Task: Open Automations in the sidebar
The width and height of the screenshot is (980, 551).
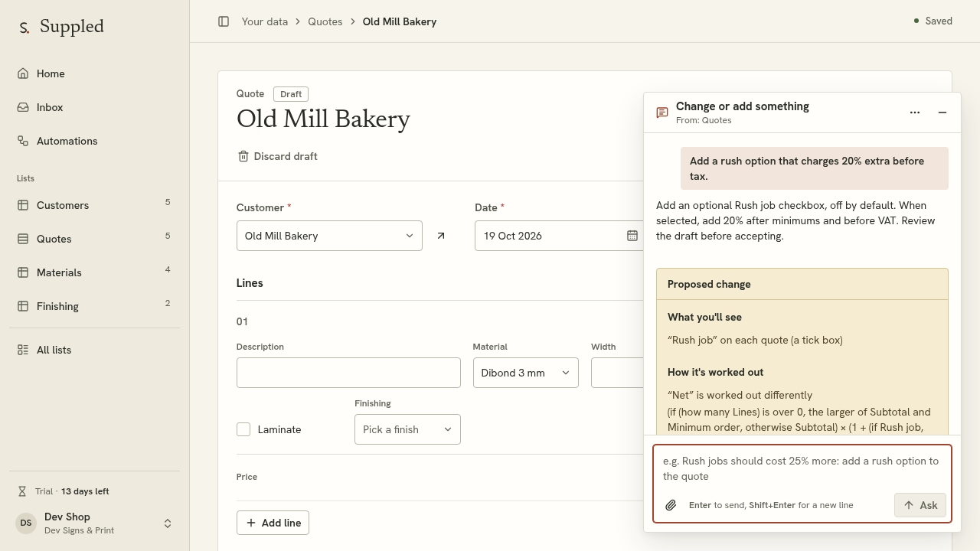Action: [95, 141]
